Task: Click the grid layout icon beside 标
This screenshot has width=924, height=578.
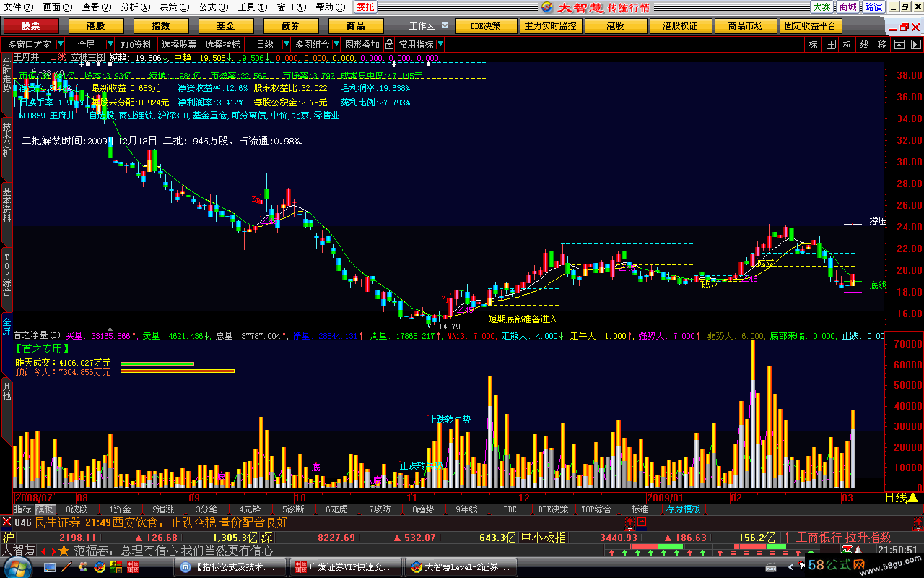Action: [831, 44]
